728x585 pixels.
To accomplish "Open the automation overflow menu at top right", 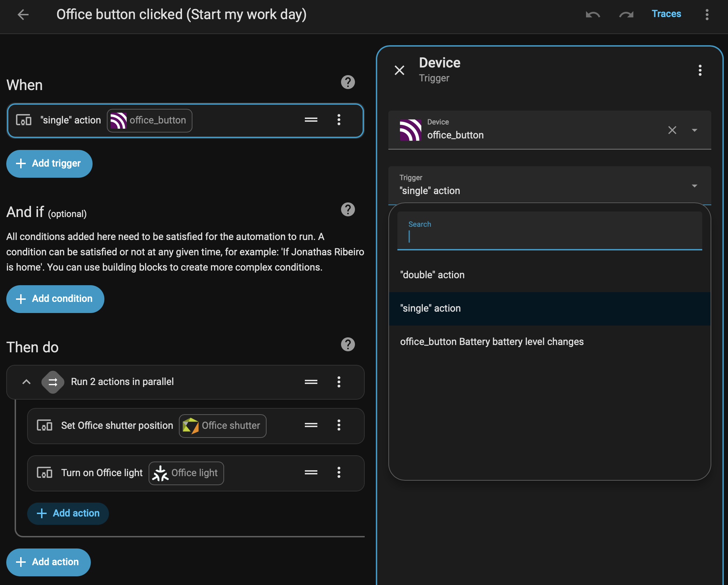I will [x=707, y=15].
